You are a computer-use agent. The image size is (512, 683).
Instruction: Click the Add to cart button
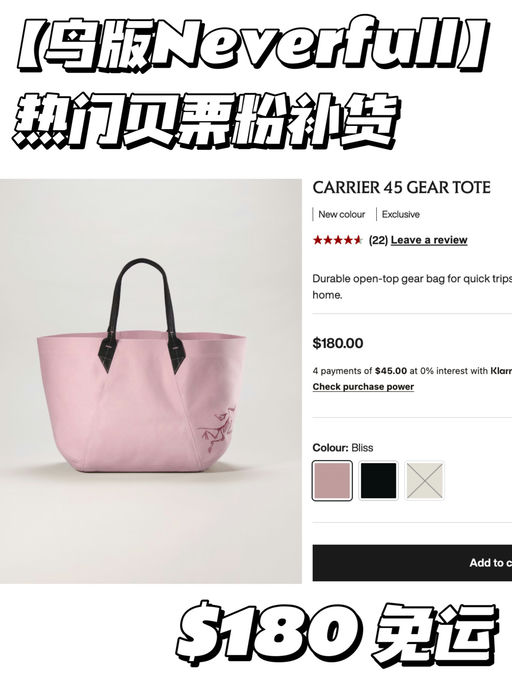click(x=412, y=563)
